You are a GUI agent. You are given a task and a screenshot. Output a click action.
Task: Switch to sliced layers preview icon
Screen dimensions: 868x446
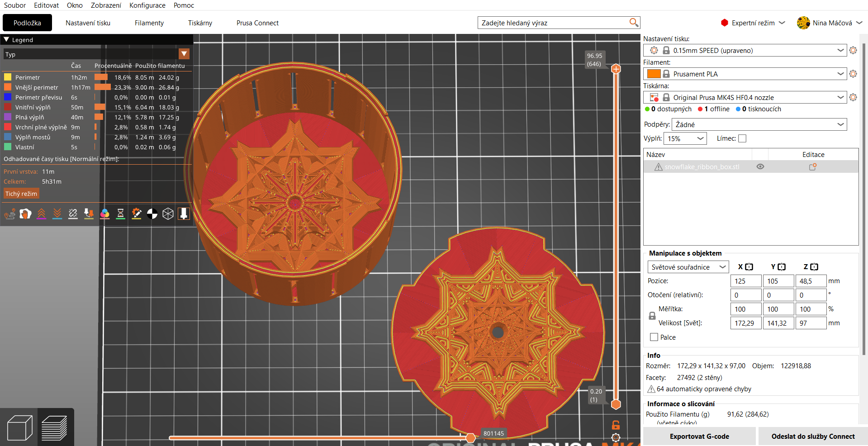[x=55, y=427]
